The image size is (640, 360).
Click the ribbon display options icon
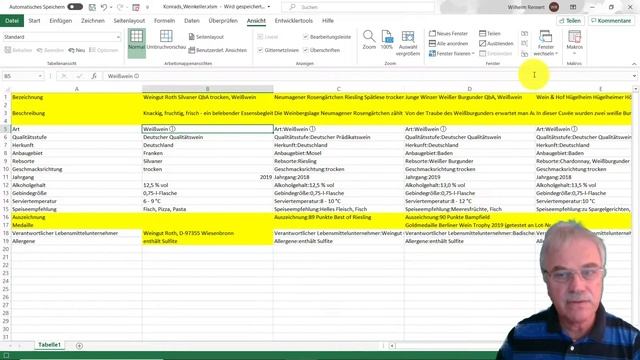pos(573,7)
